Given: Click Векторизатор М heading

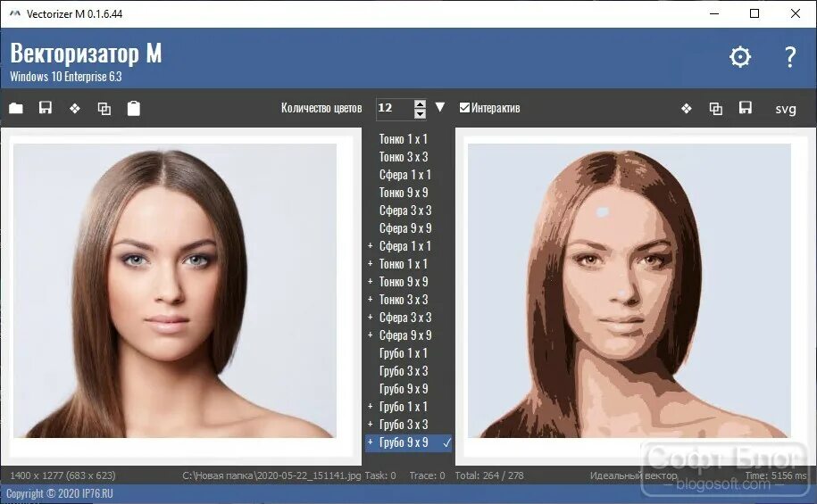Looking at the screenshot, I should pos(86,54).
